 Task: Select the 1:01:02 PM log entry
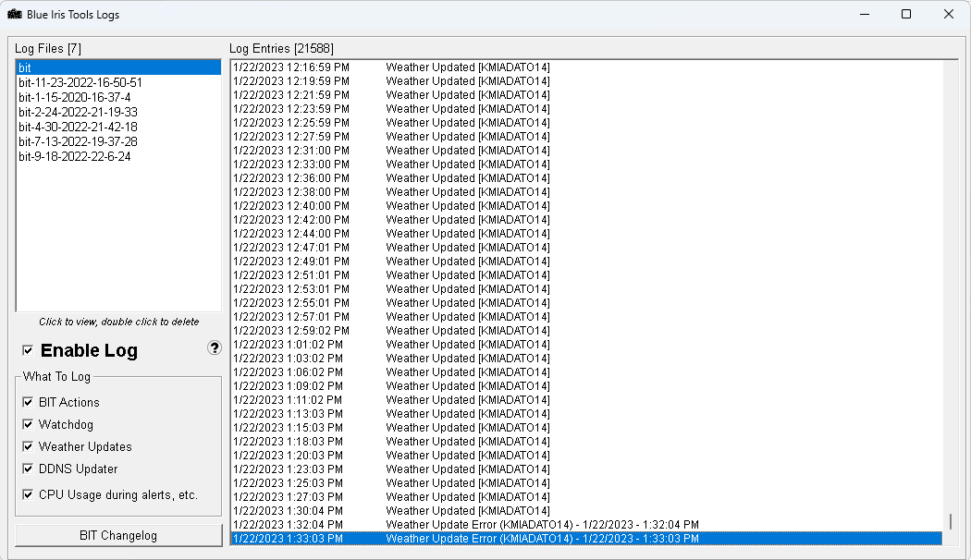[x=586, y=344]
